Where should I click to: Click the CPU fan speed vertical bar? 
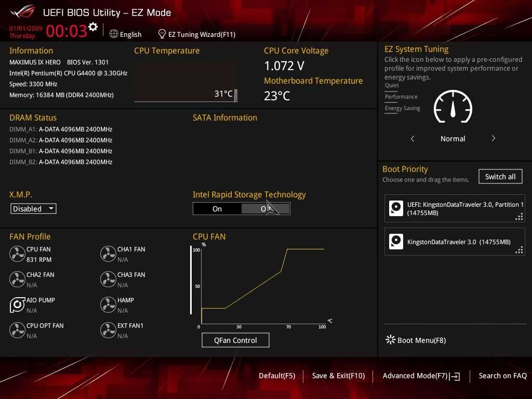coord(191,280)
